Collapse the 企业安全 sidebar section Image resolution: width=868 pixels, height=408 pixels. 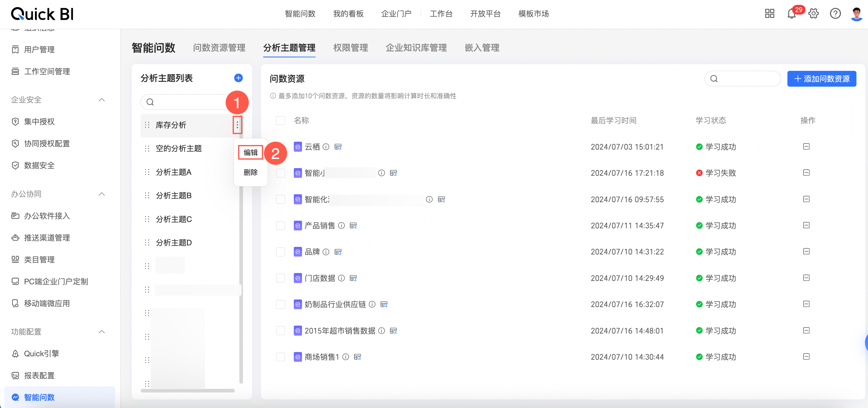point(101,100)
